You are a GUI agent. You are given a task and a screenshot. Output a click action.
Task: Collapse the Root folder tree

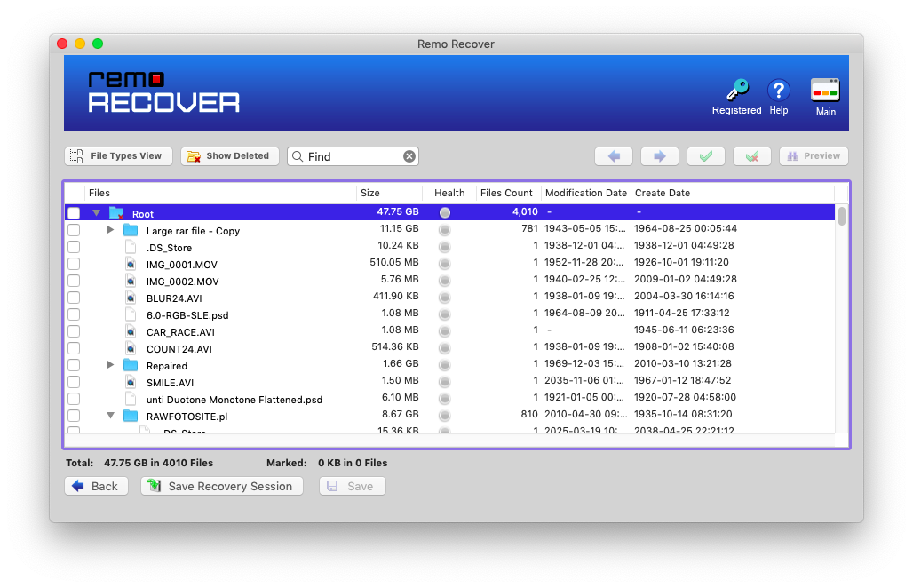coord(96,213)
